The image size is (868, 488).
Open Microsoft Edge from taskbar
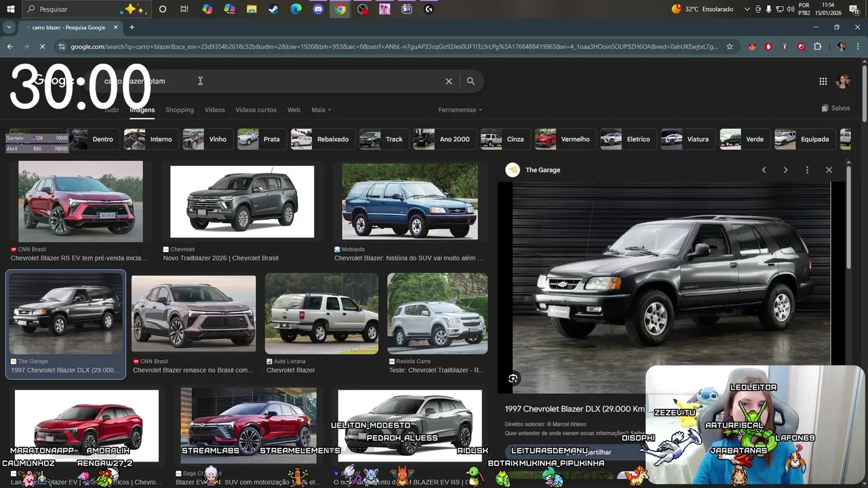(296, 9)
